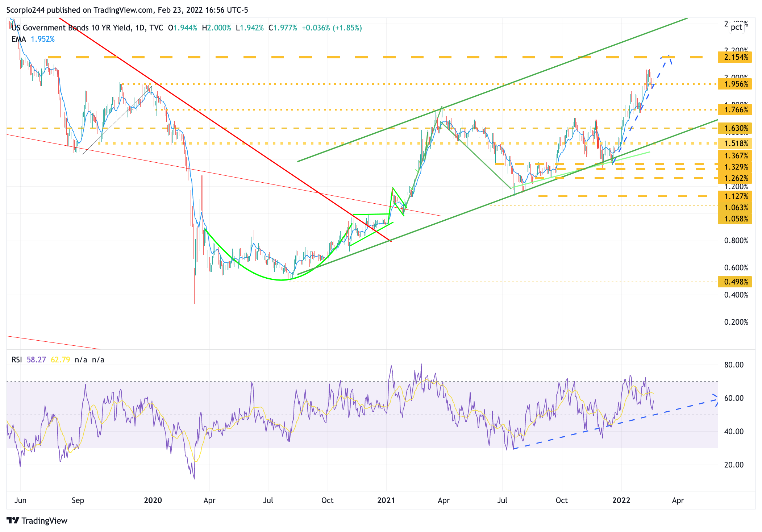The image size is (762, 532).
Task: Click the 1.630% price level label
Action: tap(736, 128)
